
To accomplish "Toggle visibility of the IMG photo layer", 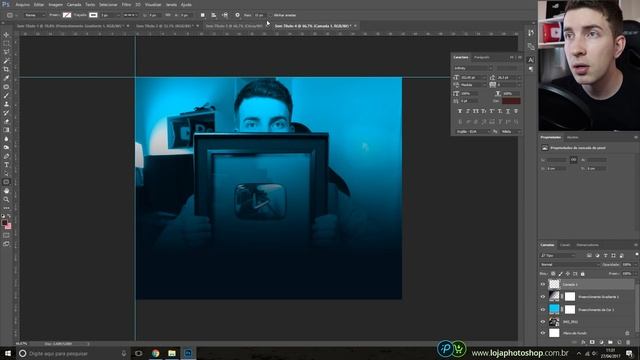I will [543, 322].
